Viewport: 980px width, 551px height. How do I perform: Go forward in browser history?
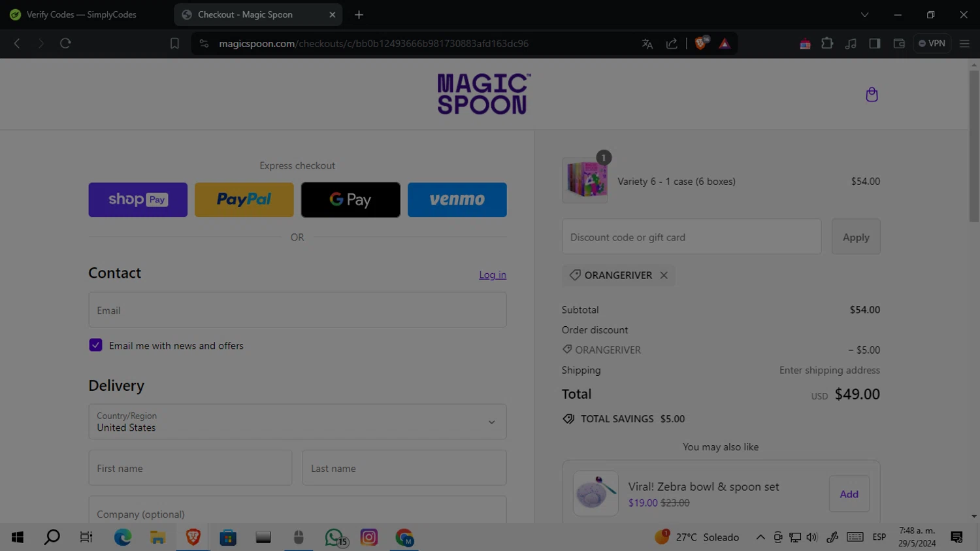click(41, 43)
